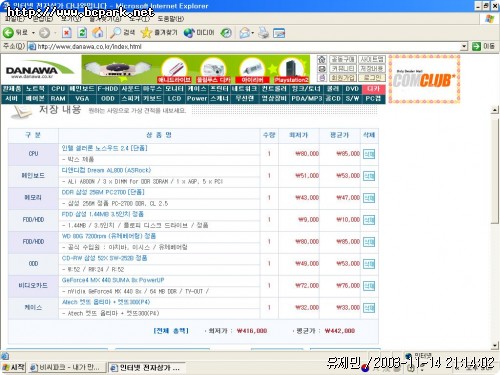Expand the address bar URL dropdown
Image resolution: width=500 pixels, height=375 pixels.
(464, 46)
